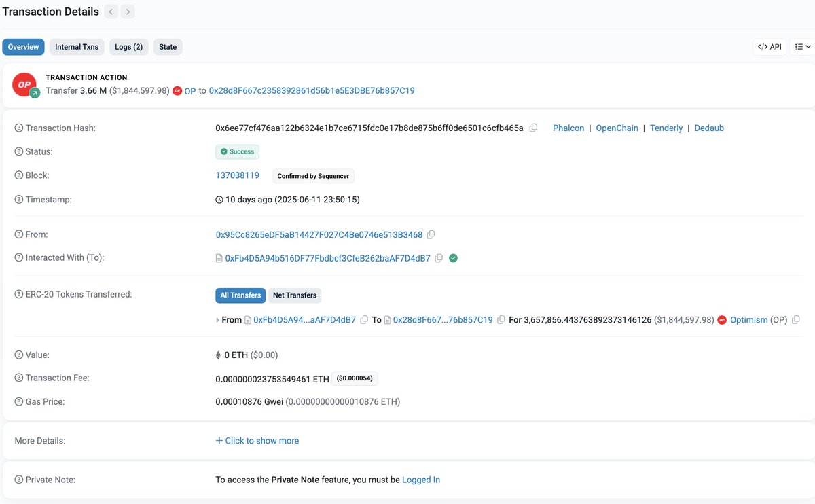Screen dimensions: 815x504
Task: Click the green verified checkmark icon
Action: click(x=454, y=258)
